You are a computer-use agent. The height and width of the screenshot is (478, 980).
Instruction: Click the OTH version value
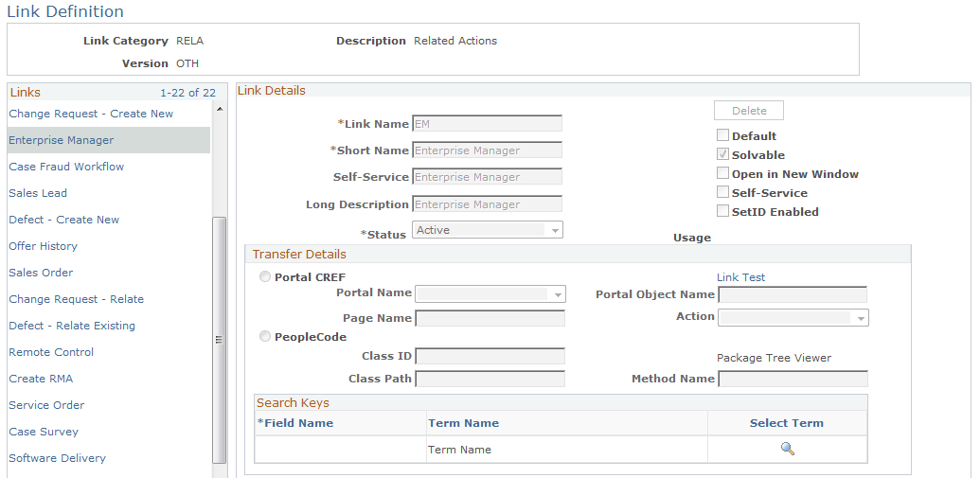pyautogui.click(x=187, y=63)
